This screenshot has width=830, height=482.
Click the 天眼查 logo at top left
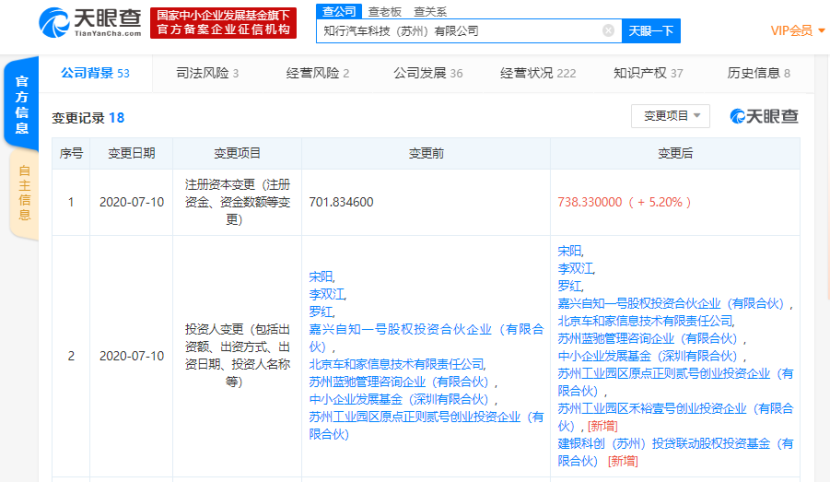(x=90, y=22)
